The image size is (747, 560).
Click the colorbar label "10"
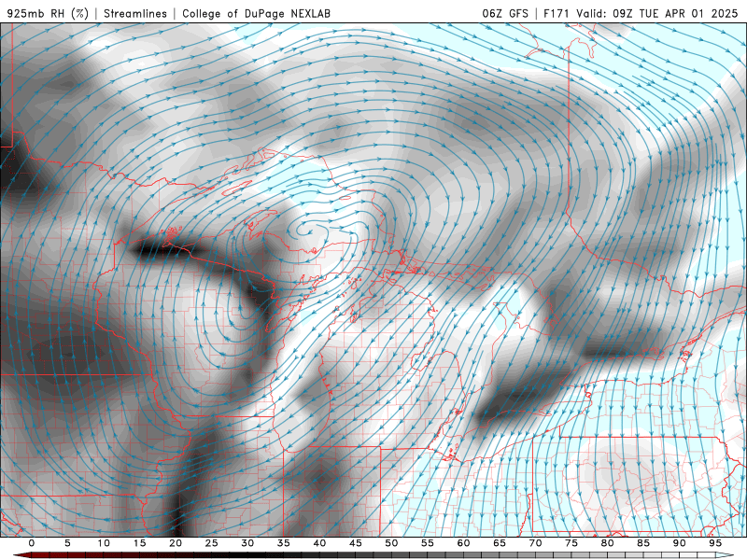pyautogui.click(x=104, y=543)
